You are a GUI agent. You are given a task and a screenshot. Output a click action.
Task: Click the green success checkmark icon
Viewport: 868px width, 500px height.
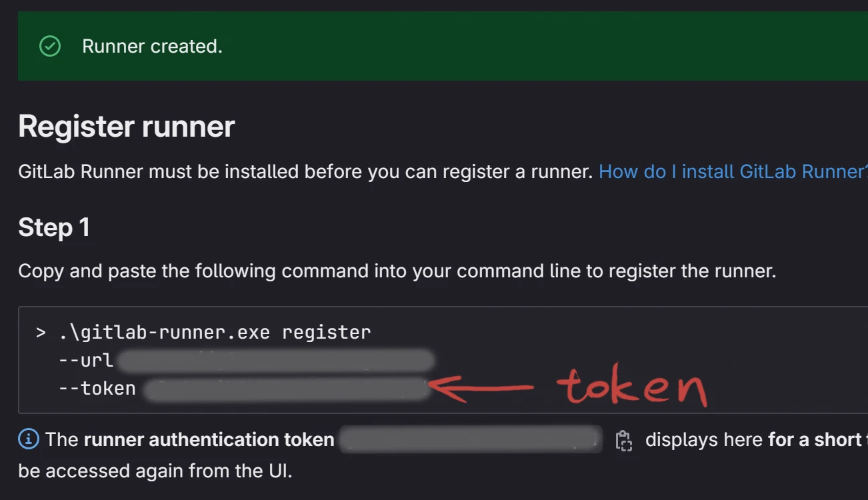click(x=50, y=46)
